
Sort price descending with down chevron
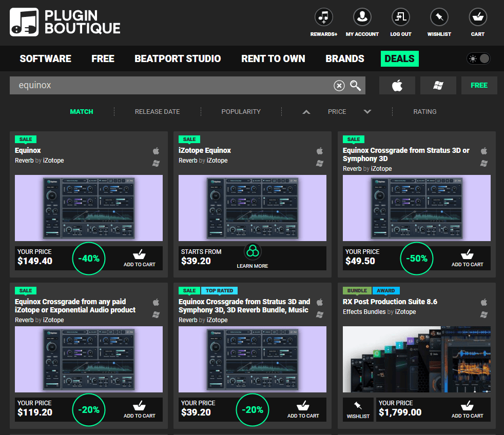tap(367, 112)
